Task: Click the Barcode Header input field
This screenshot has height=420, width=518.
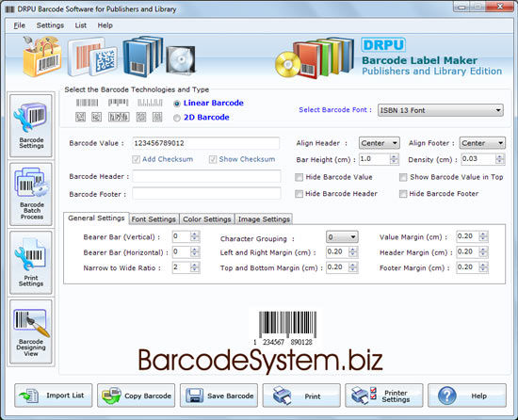Action: [207, 176]
